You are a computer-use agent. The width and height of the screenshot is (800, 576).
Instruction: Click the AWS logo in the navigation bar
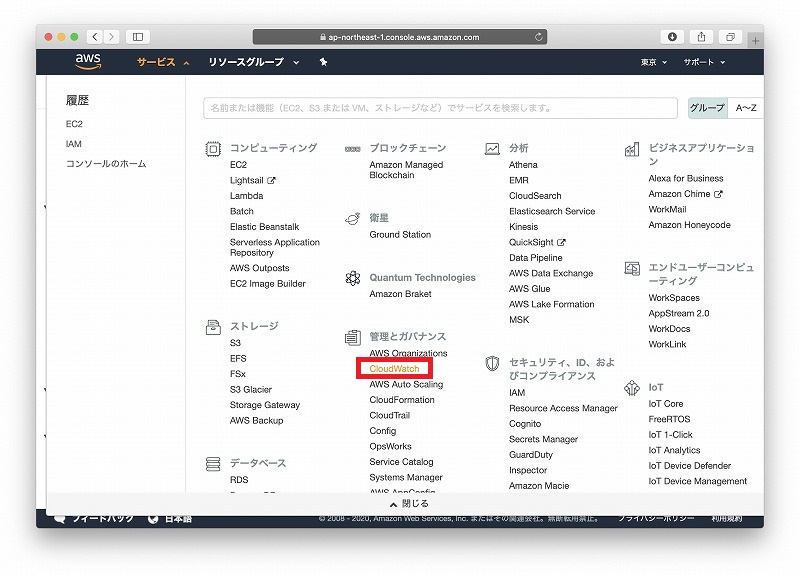(88, 61)
